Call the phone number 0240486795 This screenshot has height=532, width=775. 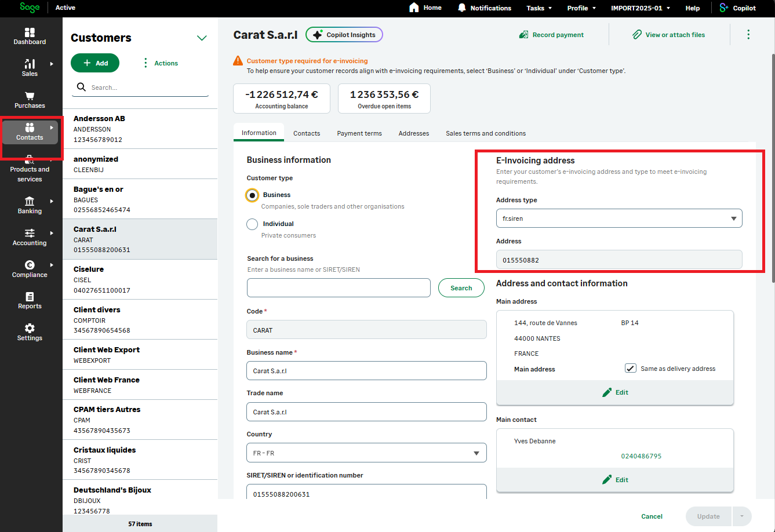[x=641, y=456]
